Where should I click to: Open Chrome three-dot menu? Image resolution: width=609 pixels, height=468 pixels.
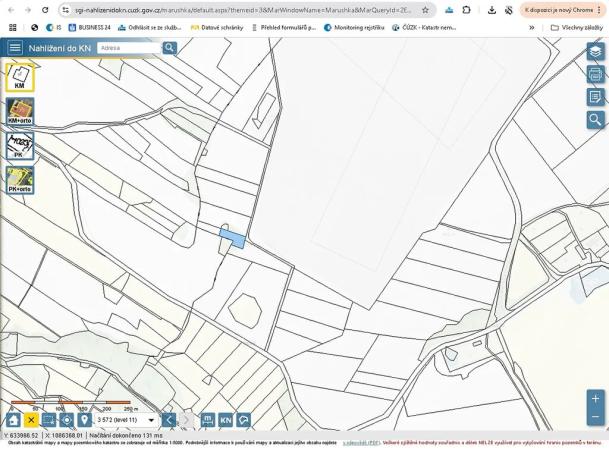[x=599, y=9]
